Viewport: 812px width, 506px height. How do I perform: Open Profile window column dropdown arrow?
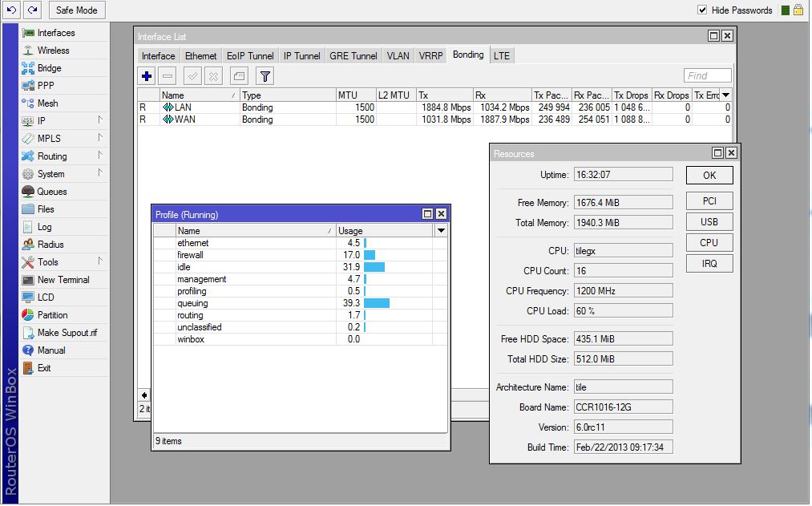[x=441, y=230]
